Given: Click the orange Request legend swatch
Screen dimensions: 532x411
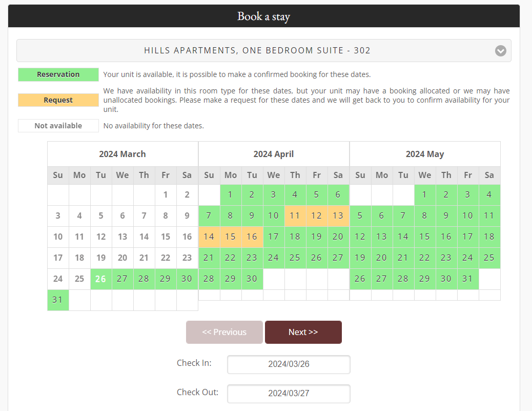Looking at the screenshot, I should 58,100.
